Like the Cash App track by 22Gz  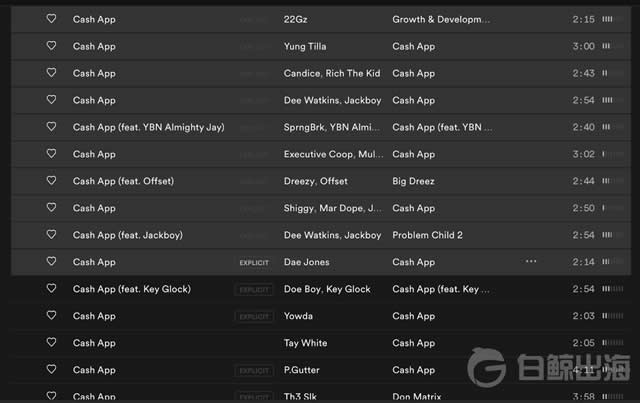pyautogui.click(x=51, y=19)
